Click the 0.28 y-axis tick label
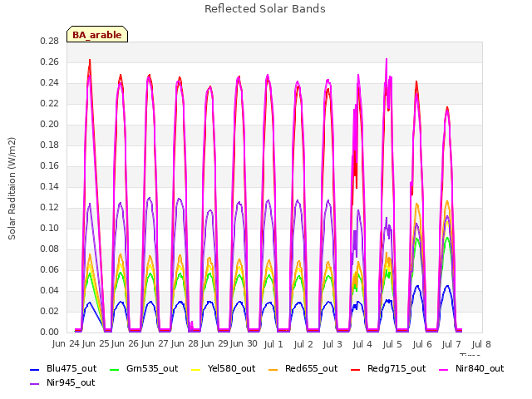Image resolution: width=532 pixels, height=399 pixels. click(x=49, y=41)
